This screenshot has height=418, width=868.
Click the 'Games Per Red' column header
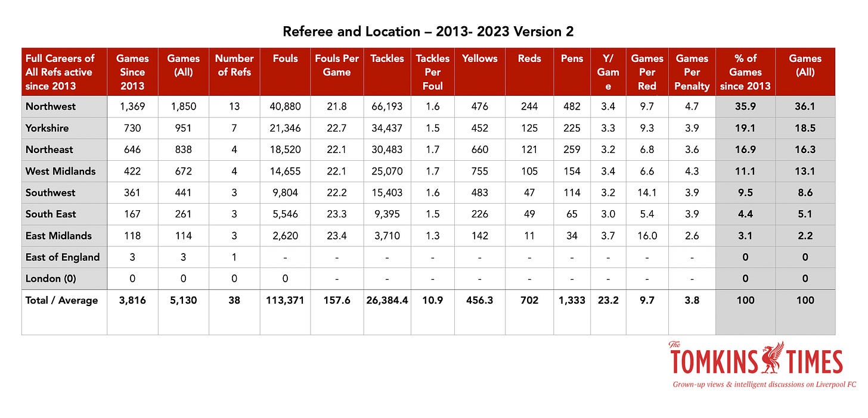[x=647, y=72]
